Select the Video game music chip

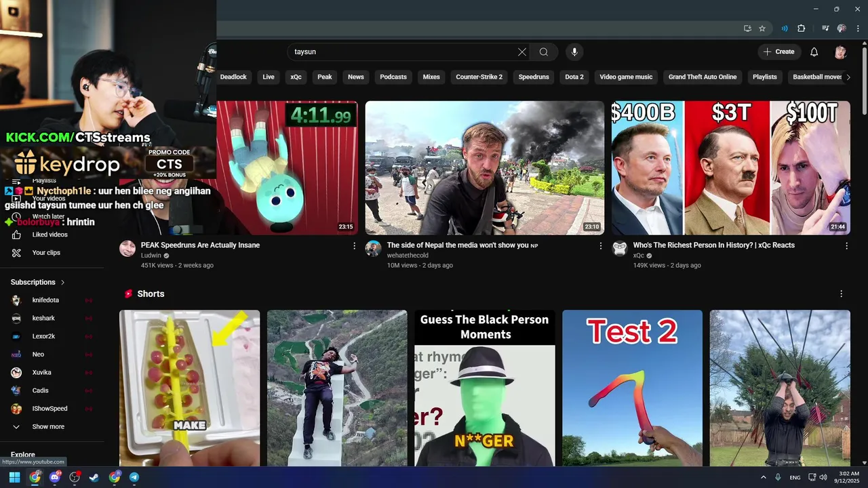pos(626,77)
